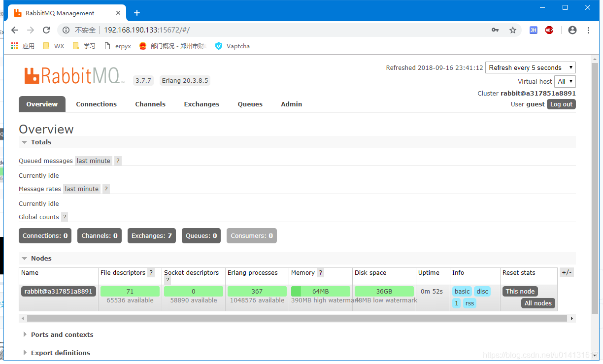Click the rss info tag
Screen dimensions: 603x364
pos(469,303)
